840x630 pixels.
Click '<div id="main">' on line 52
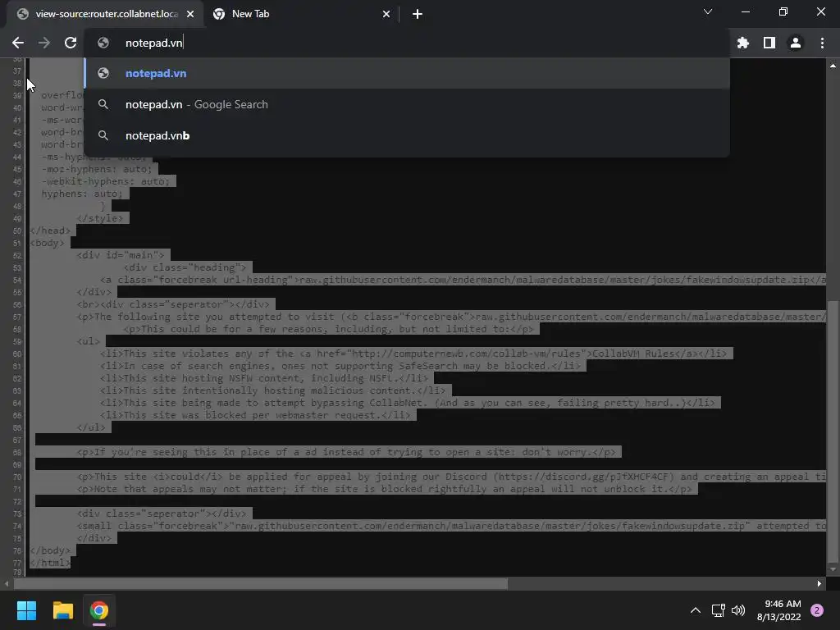(x=121, y=256)
